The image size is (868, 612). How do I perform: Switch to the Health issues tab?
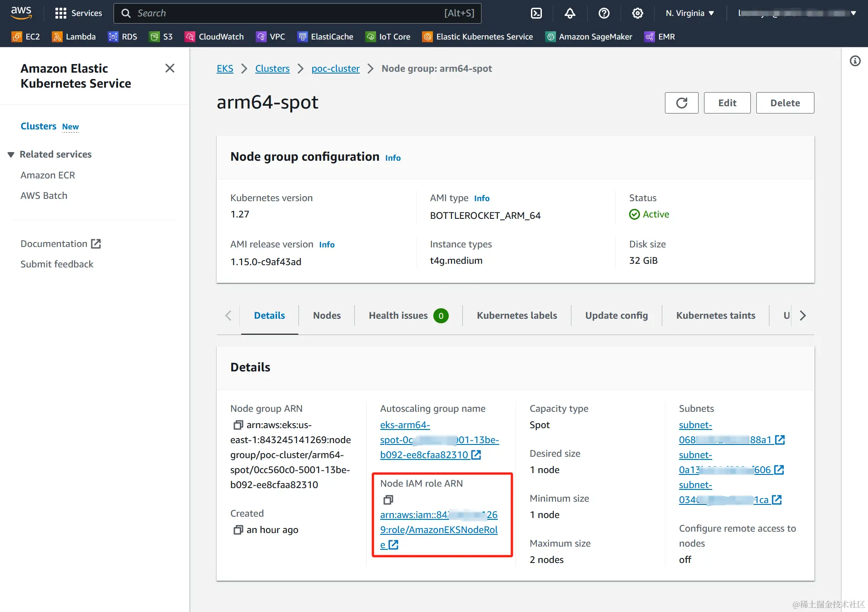click(x=408, y=316)
